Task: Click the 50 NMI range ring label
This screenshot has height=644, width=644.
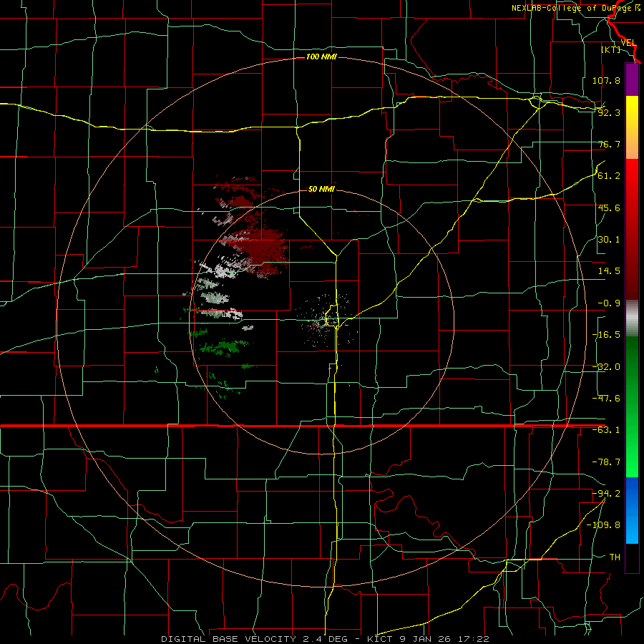Action: (321, 189)
